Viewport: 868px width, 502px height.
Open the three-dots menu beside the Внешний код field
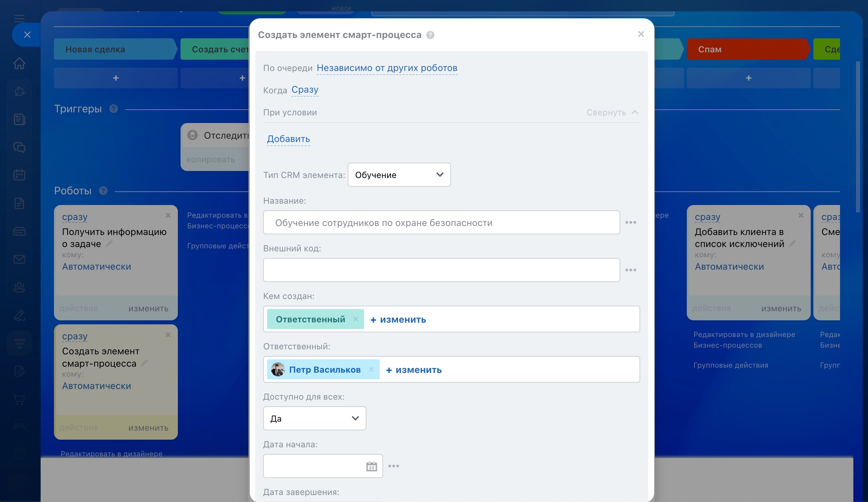coord(631,270)
